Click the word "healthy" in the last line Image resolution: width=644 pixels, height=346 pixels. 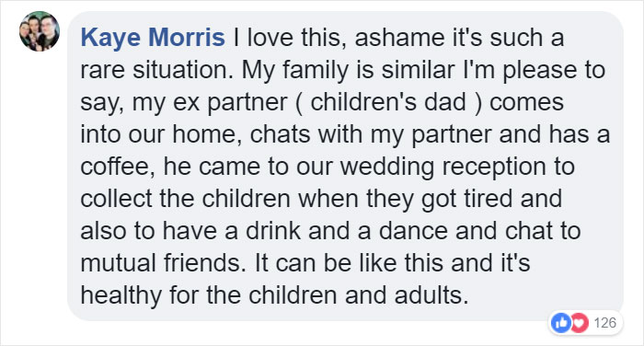click(121, 295)
